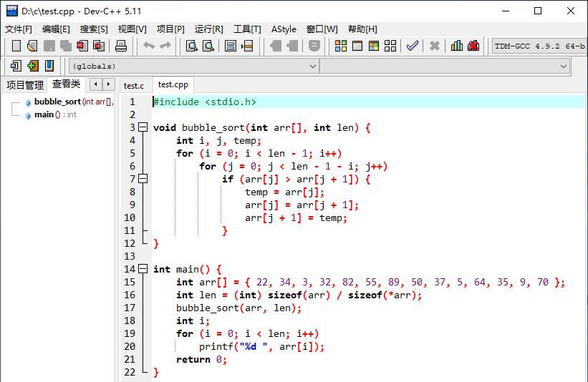The image size is (588, 382).
Task: Open the Find tool icon
Action: point(192,46)
